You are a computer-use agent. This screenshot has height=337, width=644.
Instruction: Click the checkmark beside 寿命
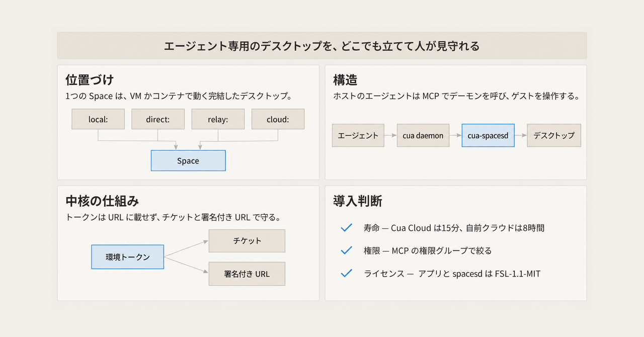coord(346,227)
